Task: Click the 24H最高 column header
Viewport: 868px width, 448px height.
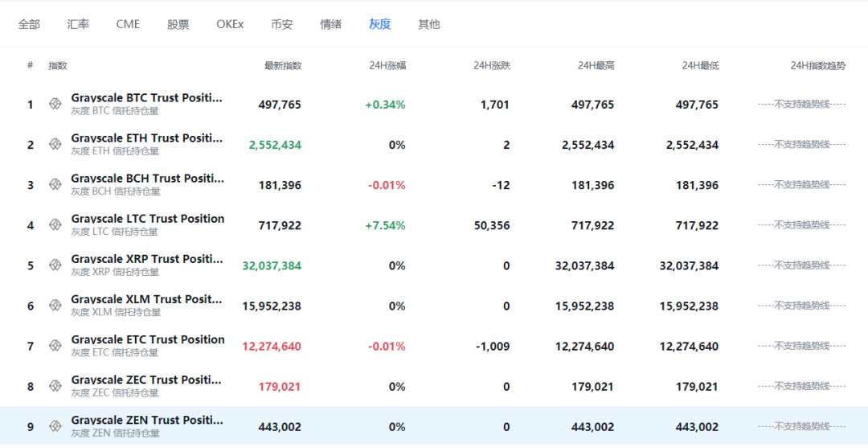Action: pos(596,66)
